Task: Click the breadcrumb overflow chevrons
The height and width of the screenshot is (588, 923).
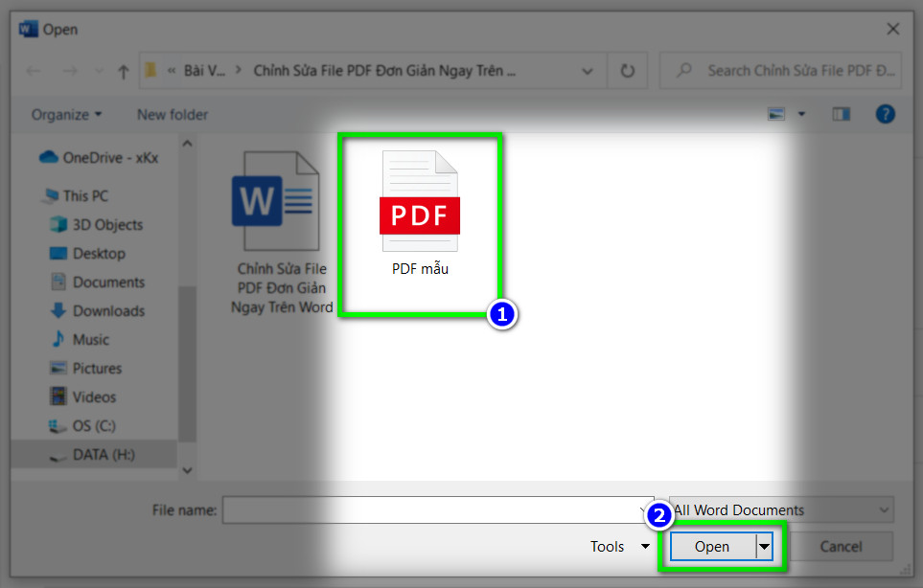Action: point(172,71)
